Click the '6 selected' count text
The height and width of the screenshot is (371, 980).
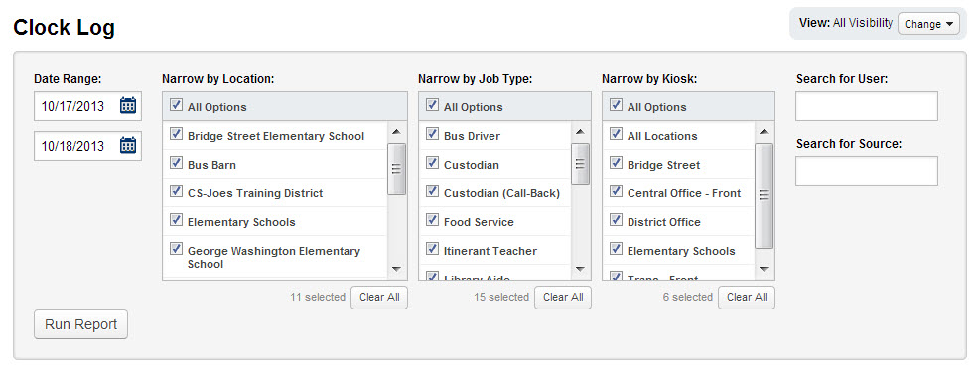tap(687, 298)
